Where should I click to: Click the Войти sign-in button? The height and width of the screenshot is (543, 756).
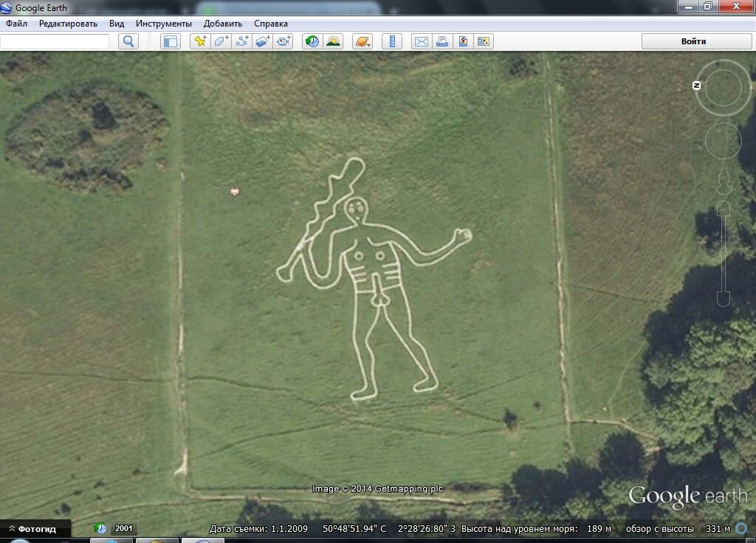coord(694,41)
